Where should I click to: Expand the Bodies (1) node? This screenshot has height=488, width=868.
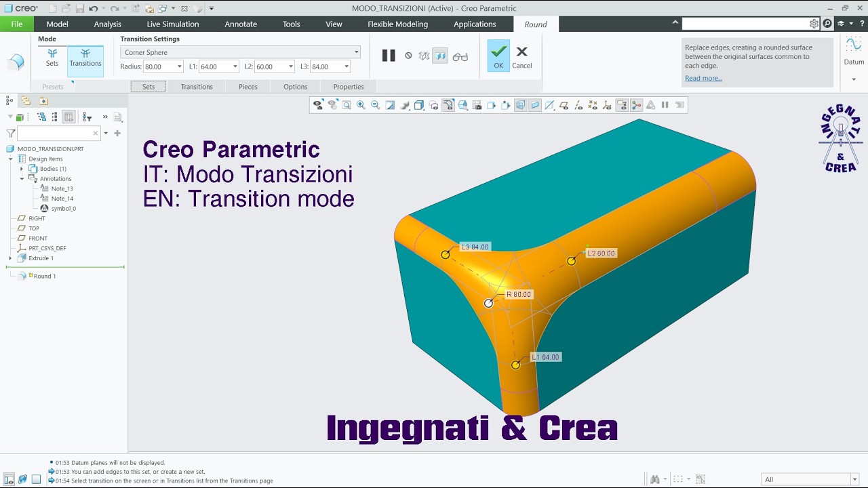click(x=21, y=169)
